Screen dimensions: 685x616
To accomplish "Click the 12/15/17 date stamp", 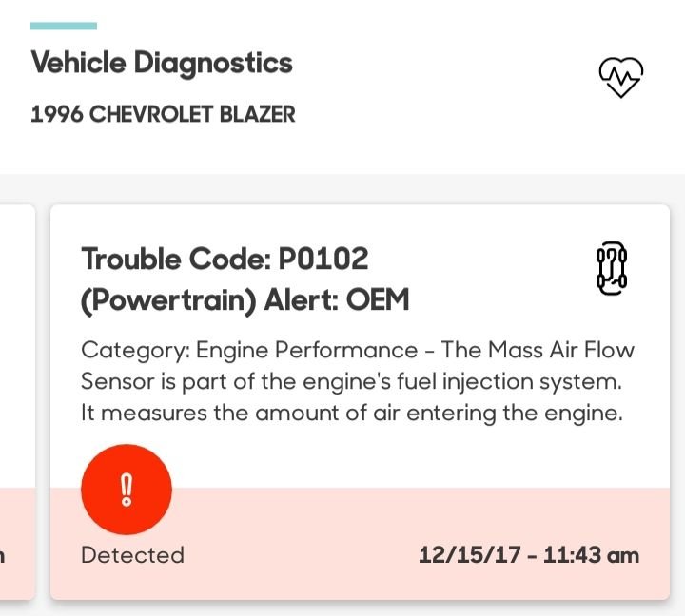I will pyautogui.click(x=471, y=555).
